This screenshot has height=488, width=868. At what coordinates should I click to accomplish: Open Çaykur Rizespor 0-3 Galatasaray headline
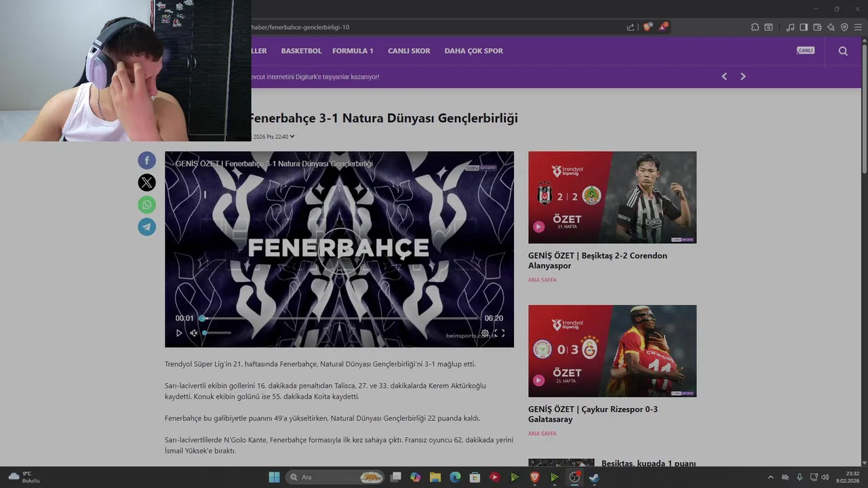pyautogui.click(x=593, y=414)
